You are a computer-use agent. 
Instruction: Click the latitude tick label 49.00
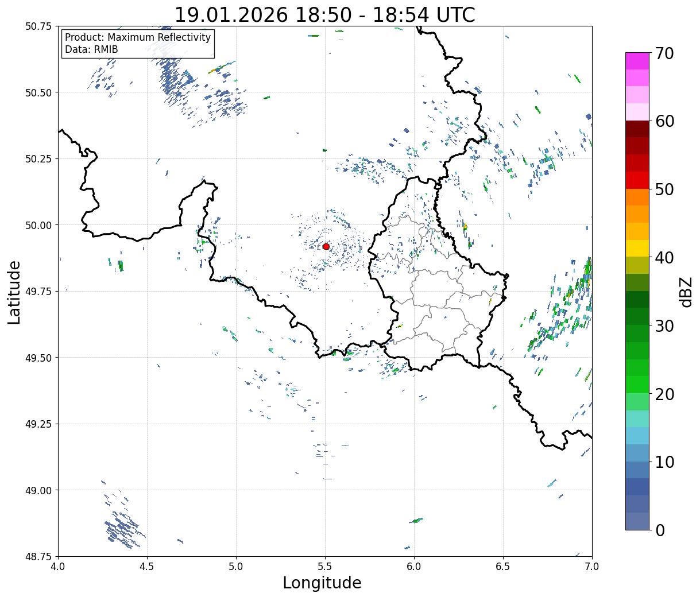38,490
